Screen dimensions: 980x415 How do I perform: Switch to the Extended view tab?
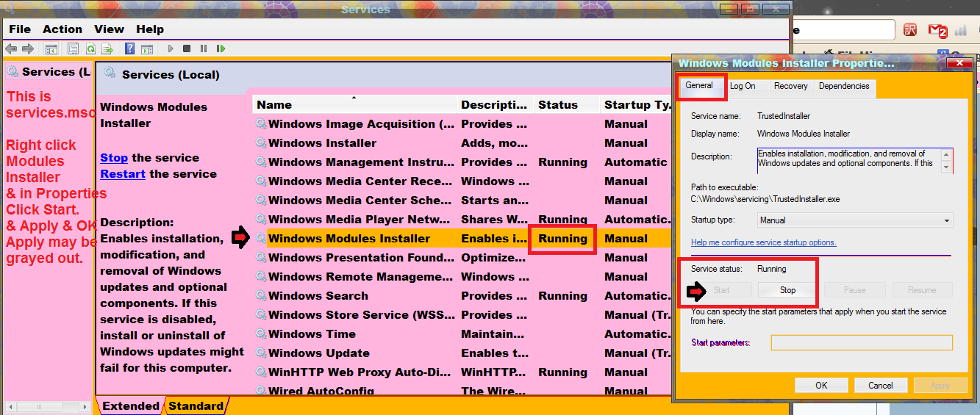tap(130, 406)
